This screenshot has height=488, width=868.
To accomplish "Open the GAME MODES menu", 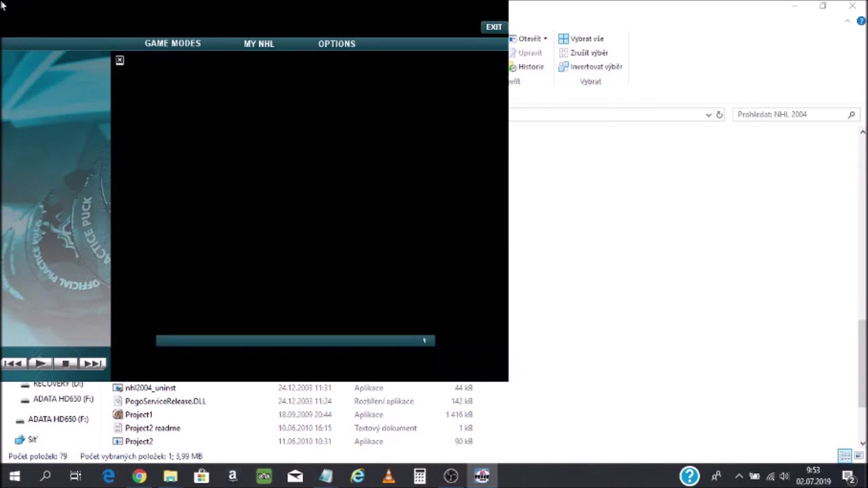I will pos(173,43).
